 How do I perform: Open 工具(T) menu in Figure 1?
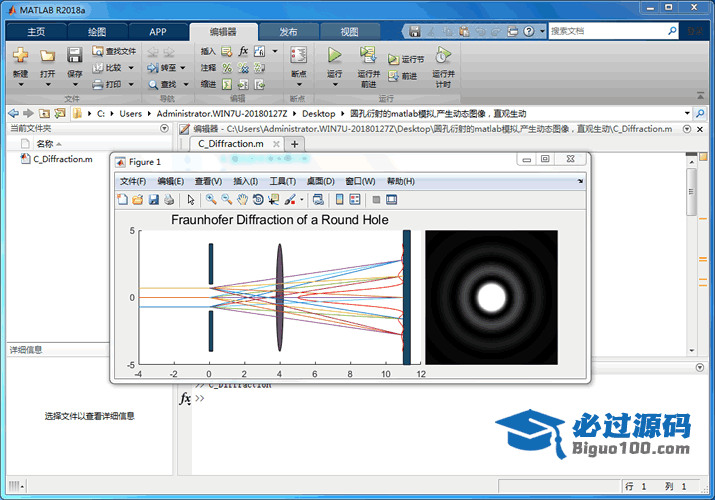coord(282,181)
